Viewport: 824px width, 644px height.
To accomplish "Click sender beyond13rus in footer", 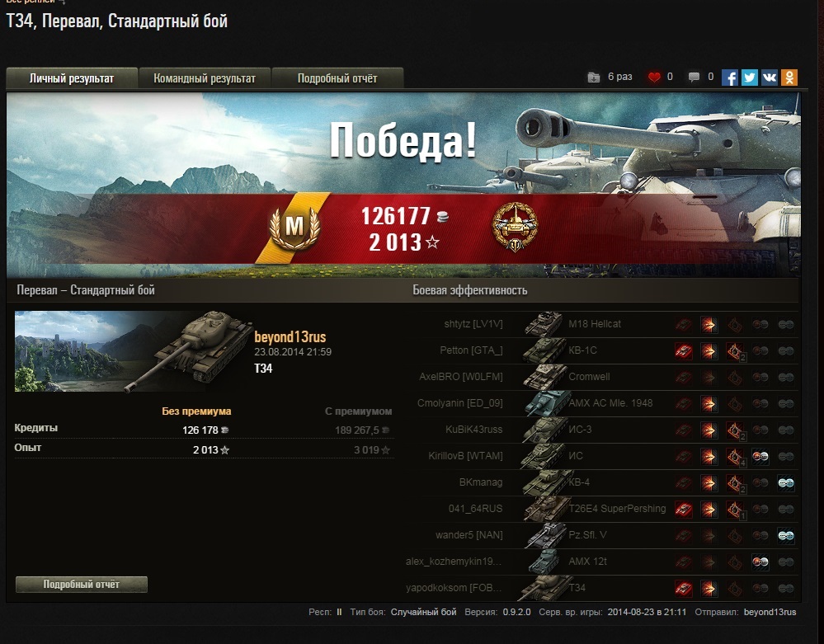I will (x=770, y=612).
